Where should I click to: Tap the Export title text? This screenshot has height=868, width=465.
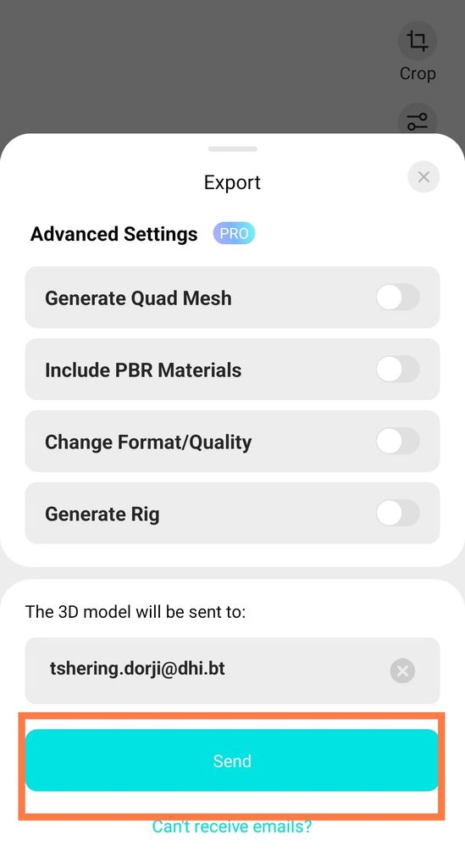(x=232, y=182)
